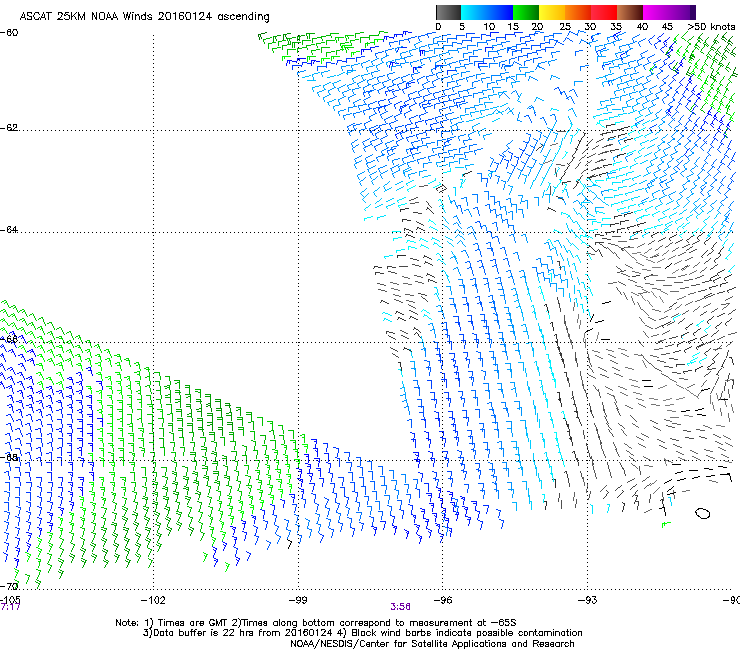Select the brown 35-40 knots legend color
This screenshot has width=740, height=650.
point(630,12)
